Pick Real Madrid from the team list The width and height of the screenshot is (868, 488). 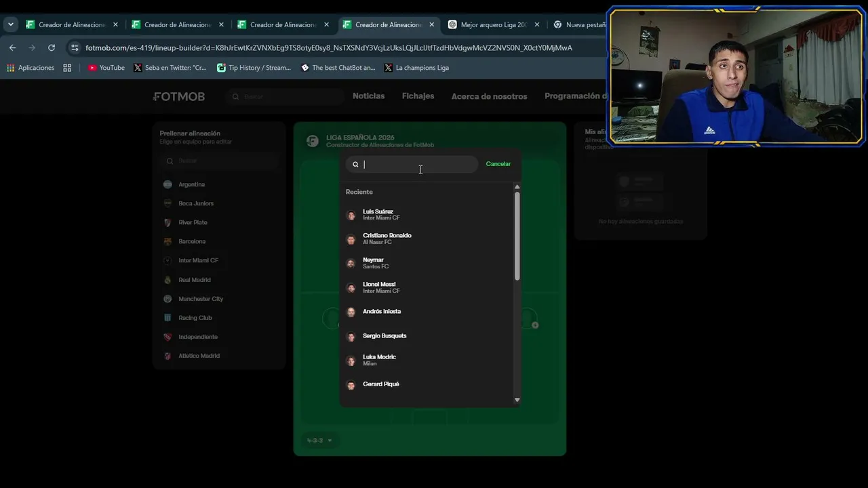(219, 280)
